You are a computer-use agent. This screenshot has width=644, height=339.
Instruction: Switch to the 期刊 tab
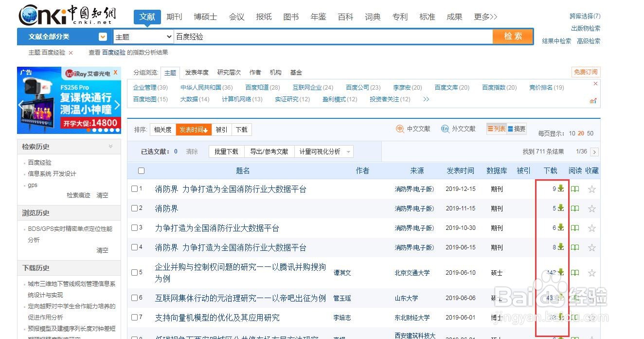click(174, 16)
